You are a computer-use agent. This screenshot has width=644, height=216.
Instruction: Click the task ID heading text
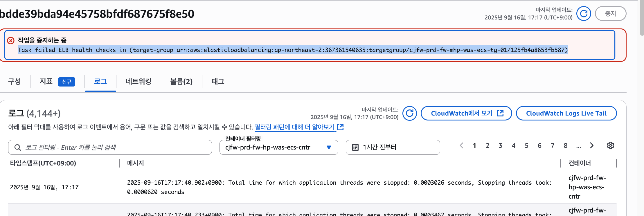(x=97, y=14)
